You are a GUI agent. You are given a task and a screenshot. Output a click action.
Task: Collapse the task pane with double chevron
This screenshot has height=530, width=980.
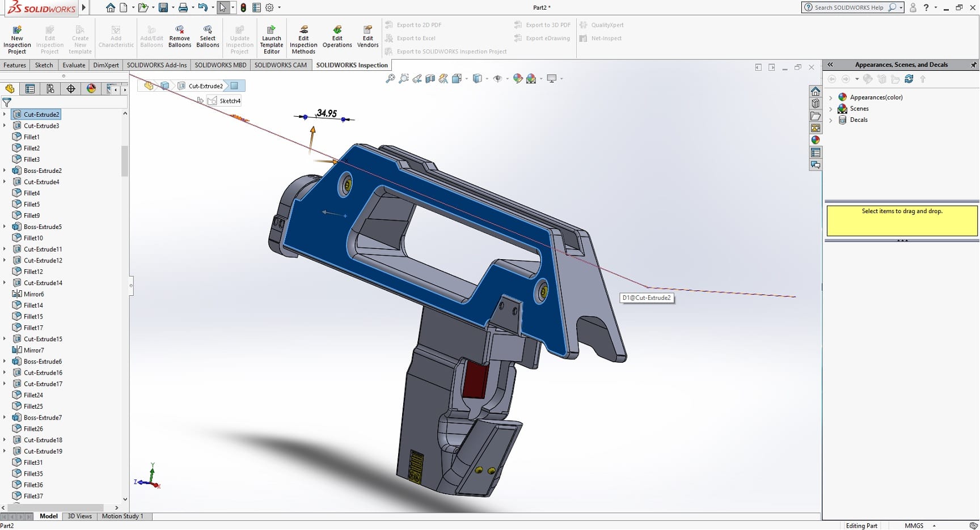coord(830,65)
